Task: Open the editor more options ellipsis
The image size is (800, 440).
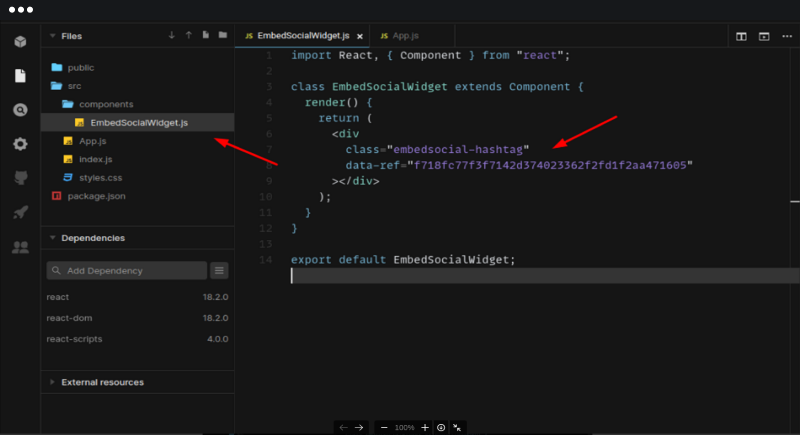Action: 787,36
